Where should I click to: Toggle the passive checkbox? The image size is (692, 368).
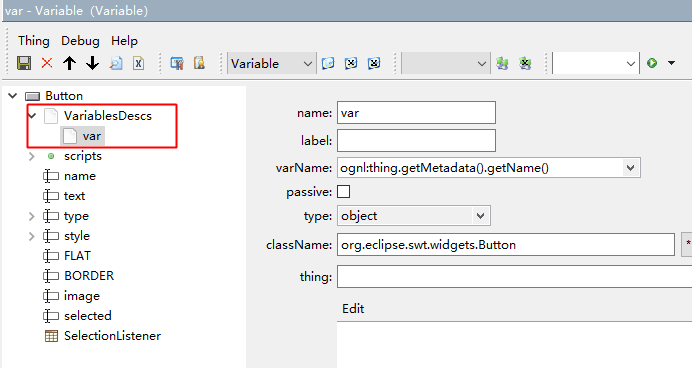343,192
